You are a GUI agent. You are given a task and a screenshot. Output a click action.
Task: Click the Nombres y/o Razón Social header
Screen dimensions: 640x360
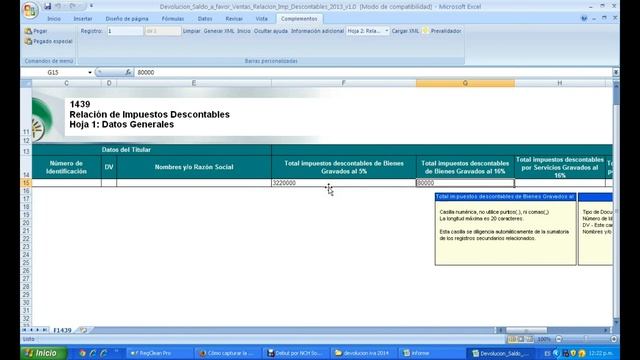194,167
